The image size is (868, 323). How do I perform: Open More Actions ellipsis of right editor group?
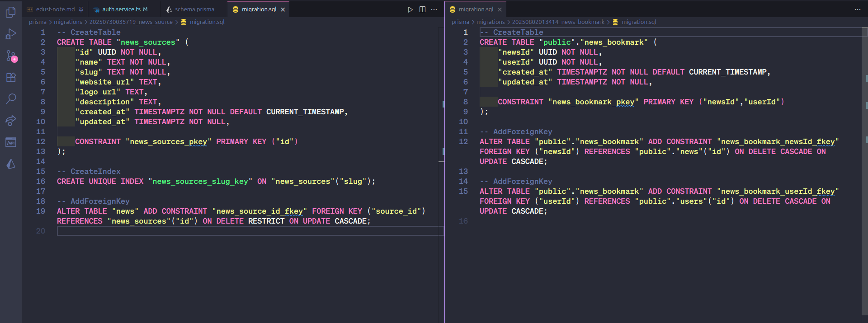[857, 9]
